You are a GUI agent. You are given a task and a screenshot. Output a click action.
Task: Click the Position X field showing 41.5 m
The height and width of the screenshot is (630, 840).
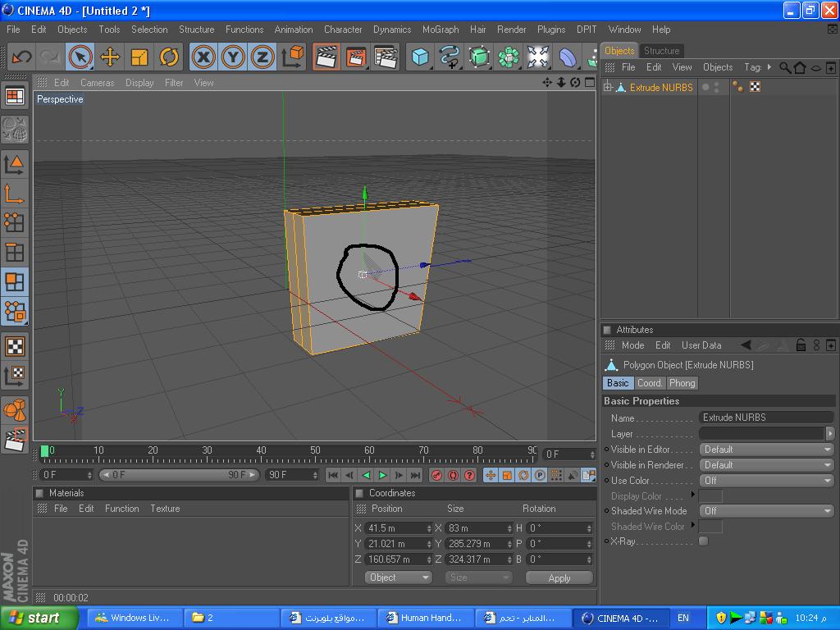398,528
